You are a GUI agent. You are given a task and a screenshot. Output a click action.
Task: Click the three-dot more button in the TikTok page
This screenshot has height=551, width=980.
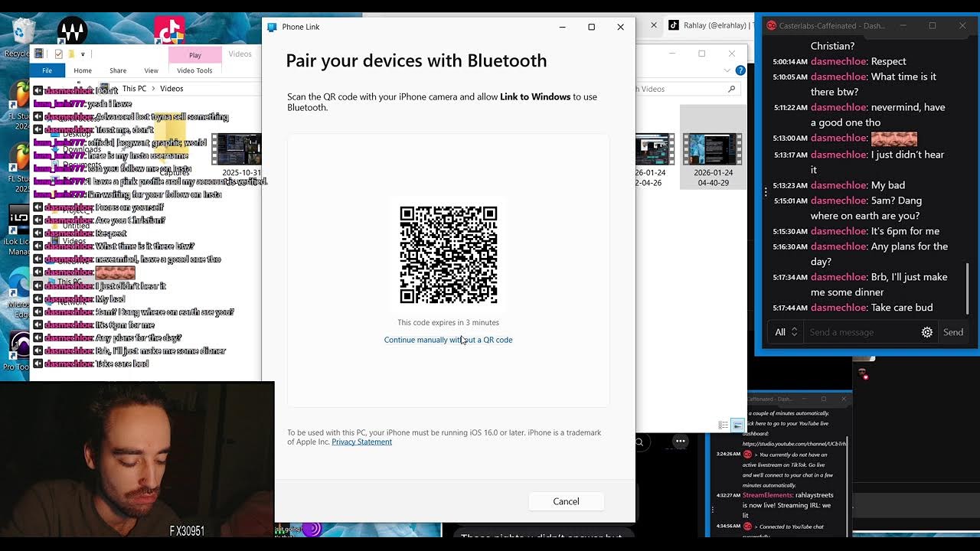tap(680, 441)
